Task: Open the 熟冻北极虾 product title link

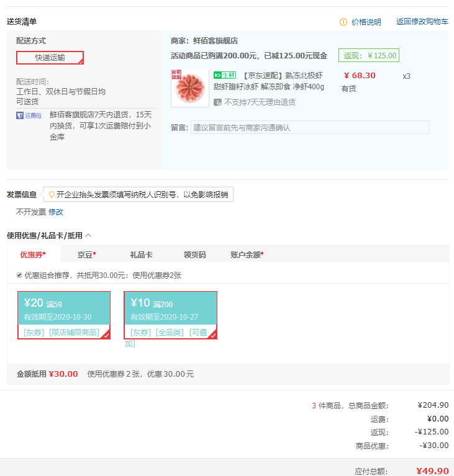Action: point(269,81)
